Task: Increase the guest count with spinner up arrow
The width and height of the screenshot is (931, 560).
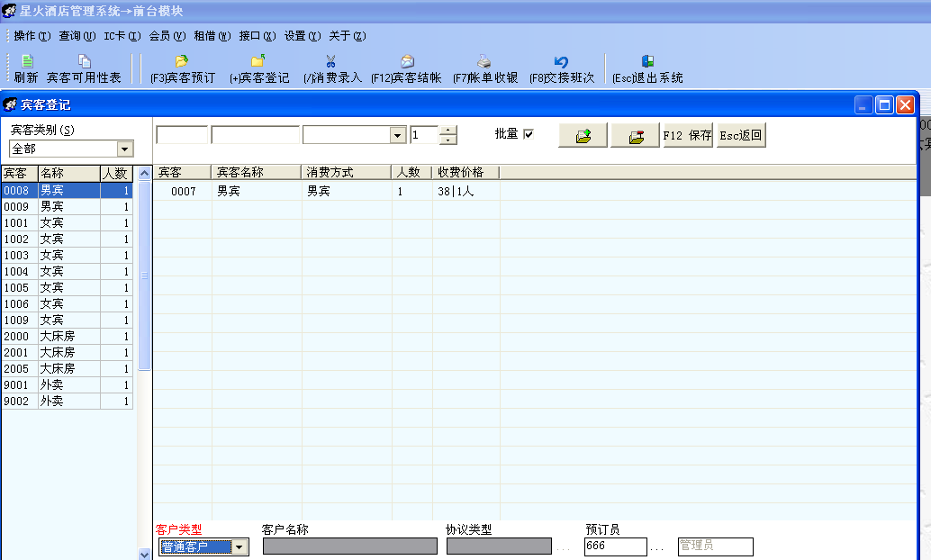Action: pos(448,131)
